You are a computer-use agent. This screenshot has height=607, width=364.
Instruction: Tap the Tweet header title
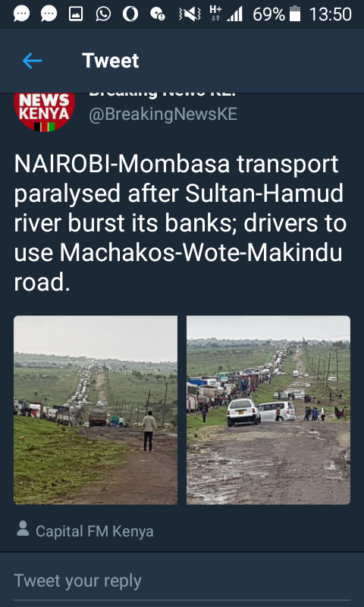pos(110,61)
